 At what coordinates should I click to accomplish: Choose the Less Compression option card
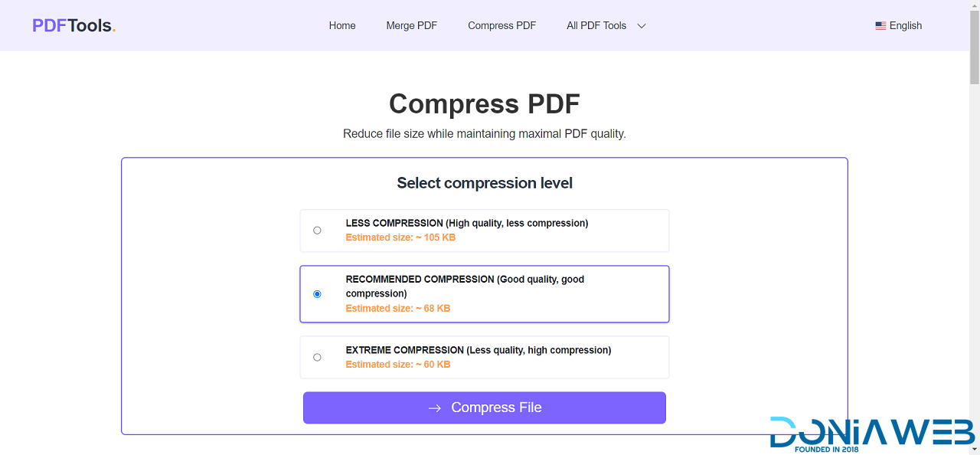pyautogui.click(x=484, y=231)
